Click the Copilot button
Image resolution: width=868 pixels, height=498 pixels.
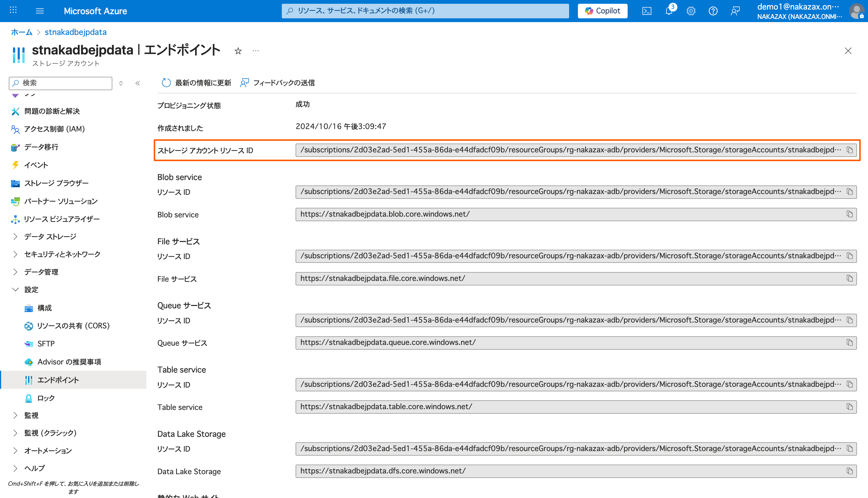tap(602, 11)
